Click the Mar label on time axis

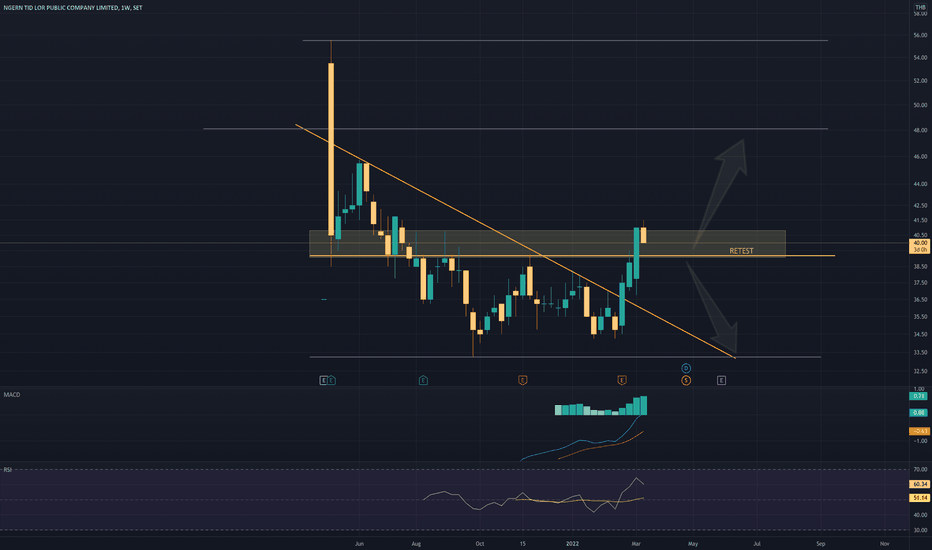tap(636, 544)
